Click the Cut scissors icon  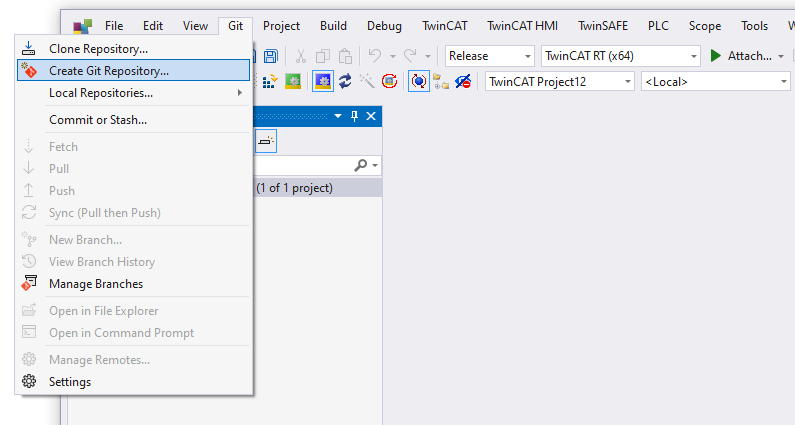pyautogui.click(x=301, y=56)
